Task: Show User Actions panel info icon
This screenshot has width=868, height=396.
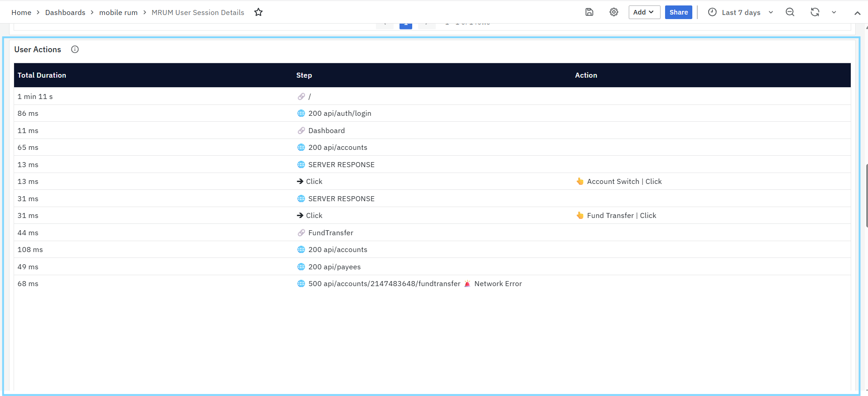Action: (x=75, y=49)
